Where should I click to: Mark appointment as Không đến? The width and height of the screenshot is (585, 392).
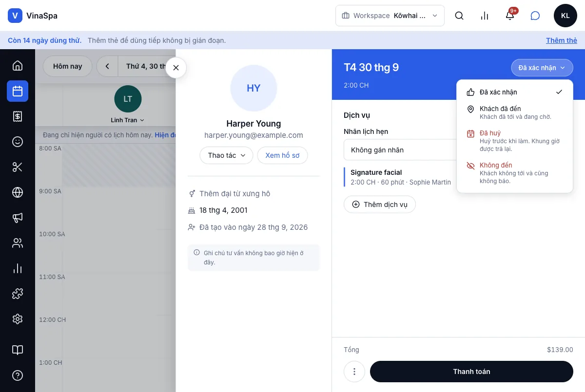coord(515,173)
